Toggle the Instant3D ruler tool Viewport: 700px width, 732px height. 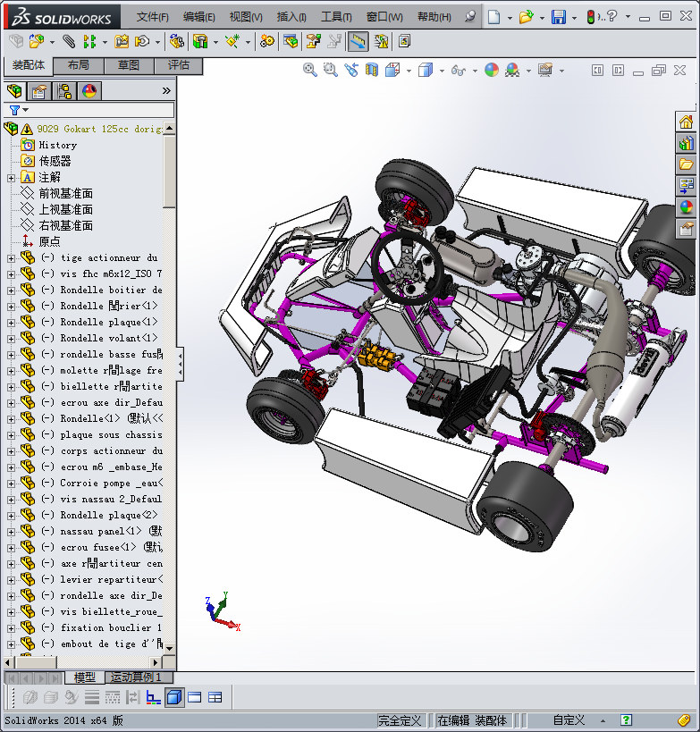pos(358,41)
